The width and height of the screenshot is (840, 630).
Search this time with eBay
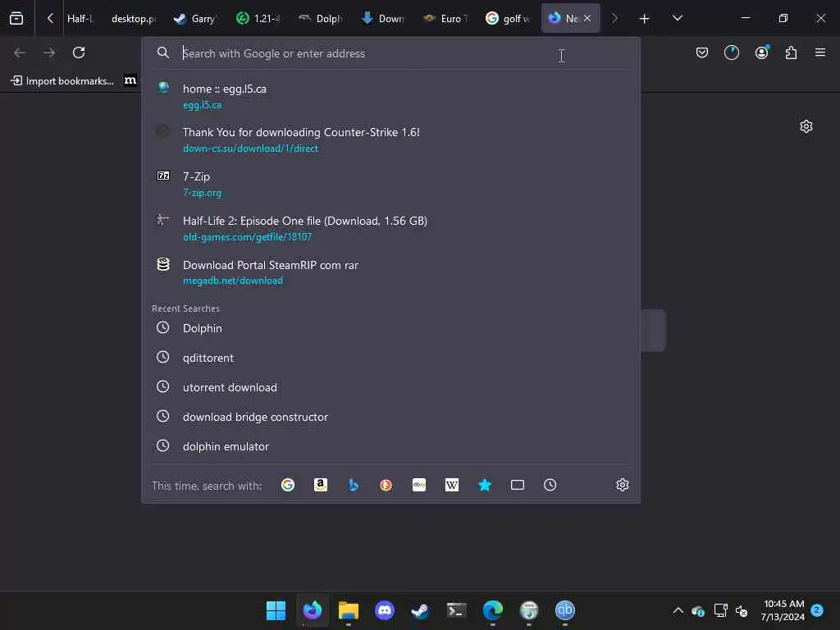click(x=419, y=485)
